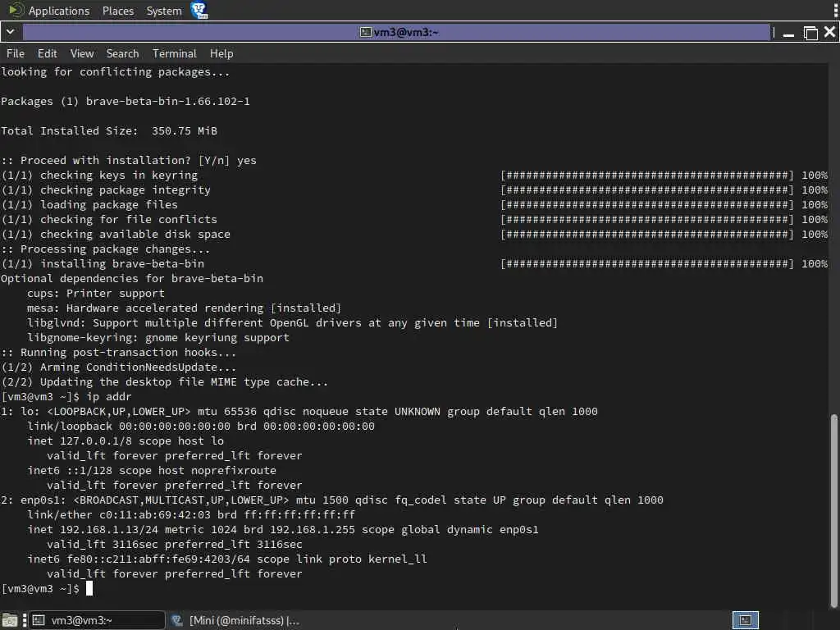Click the terminal icon in the vm3@vm3 taskbar entry
Viewport: 840px width, 630px height.
(39, 620)
